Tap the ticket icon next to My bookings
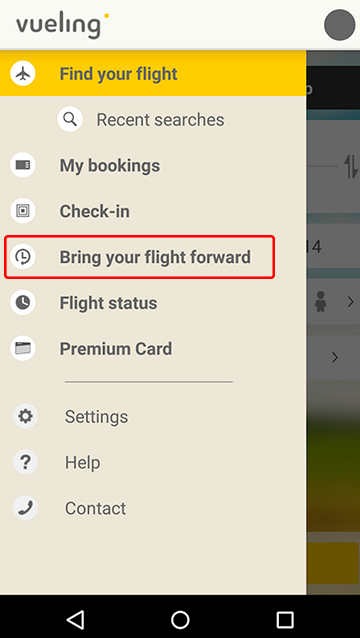This screenshot has width=360, height=638. point(23,165)
